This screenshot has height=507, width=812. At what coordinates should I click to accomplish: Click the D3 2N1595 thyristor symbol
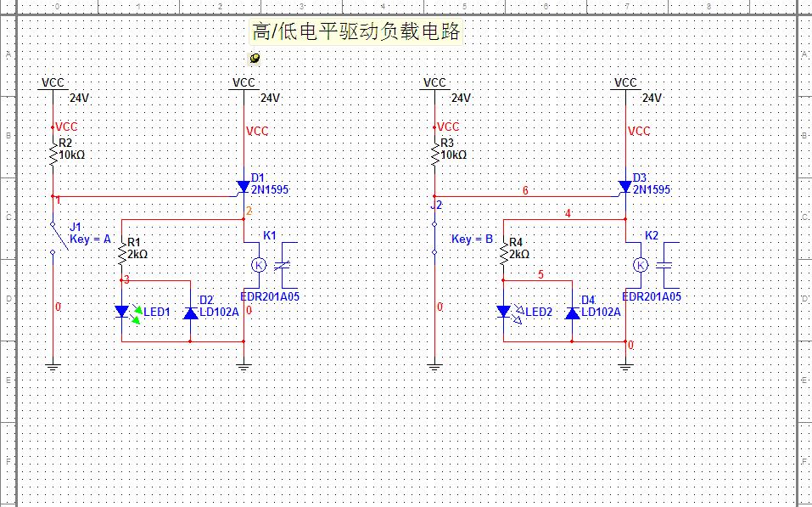(625, 186)
